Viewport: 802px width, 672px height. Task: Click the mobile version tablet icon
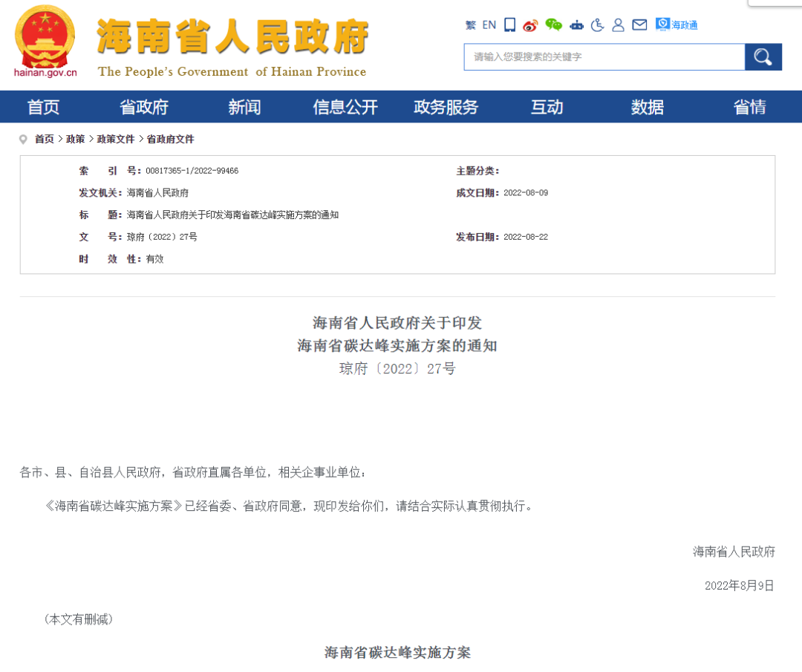[509, 25]
